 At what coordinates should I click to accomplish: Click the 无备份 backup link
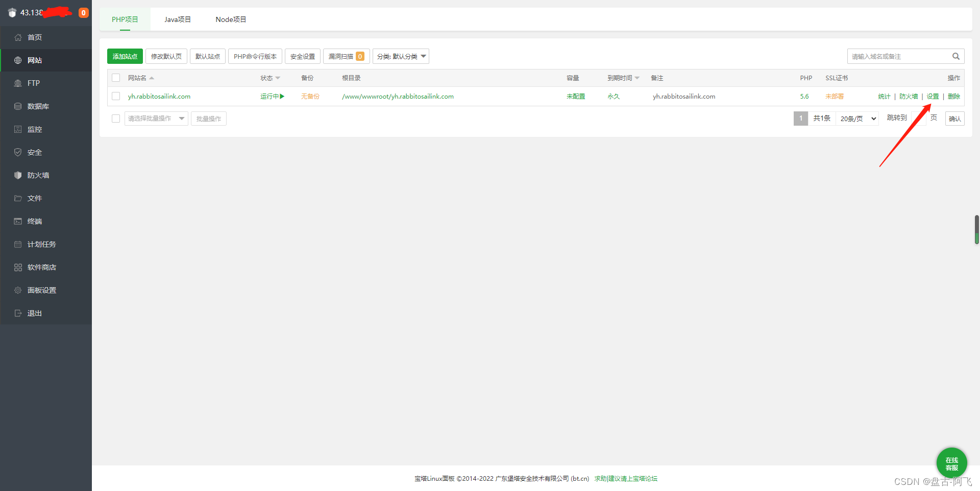coord(310,96)
